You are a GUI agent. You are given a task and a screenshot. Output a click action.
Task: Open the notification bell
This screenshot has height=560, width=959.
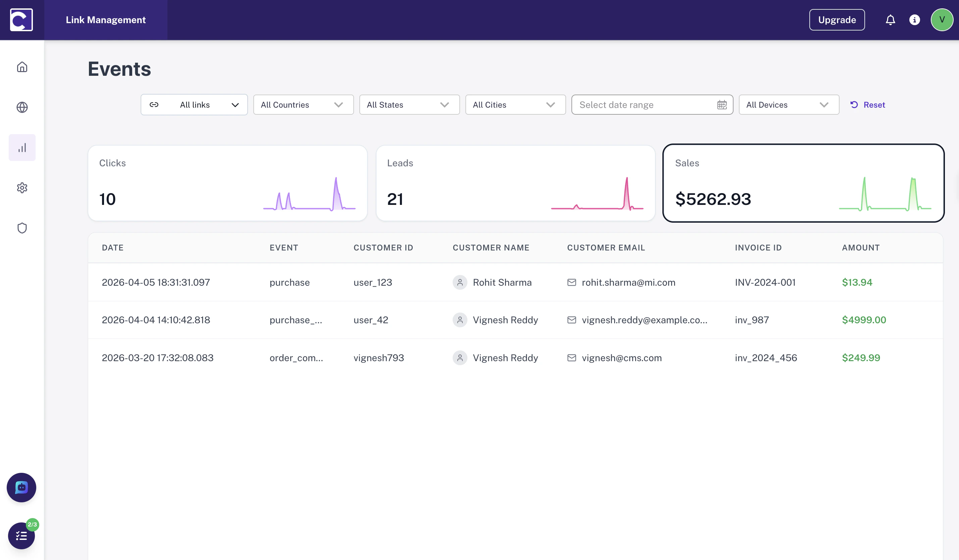pyautogui.click(x=891, y=20)
